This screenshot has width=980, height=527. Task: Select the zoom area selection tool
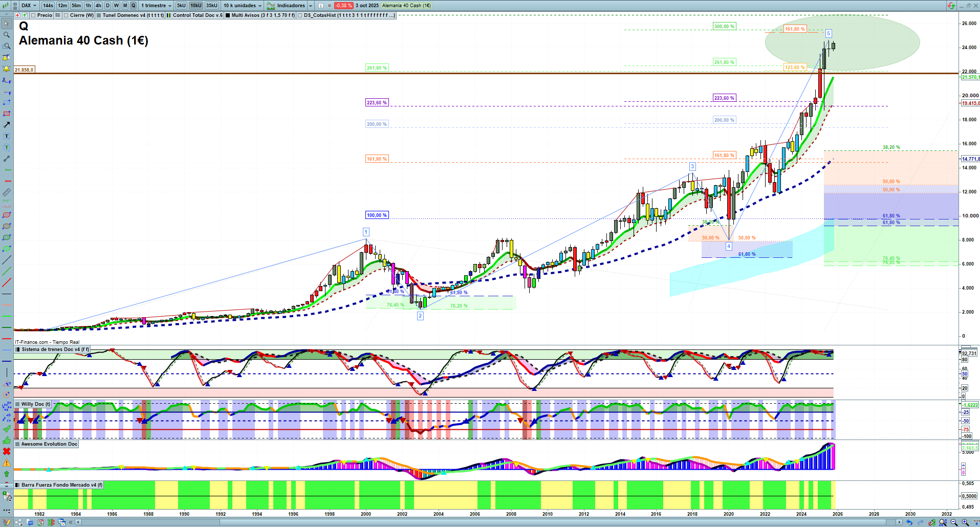pos(7,46)
